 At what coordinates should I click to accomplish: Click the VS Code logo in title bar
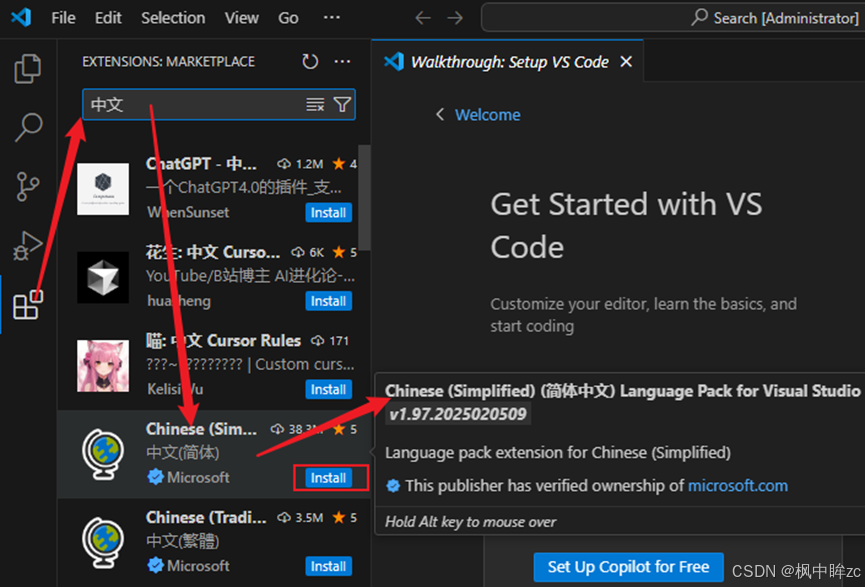point(21,18)
